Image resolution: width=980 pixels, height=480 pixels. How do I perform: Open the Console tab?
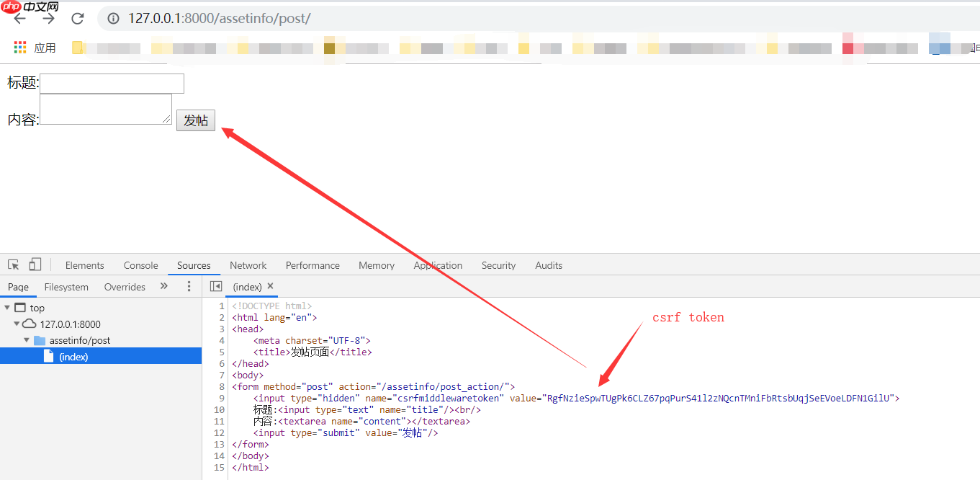(140, 265)
